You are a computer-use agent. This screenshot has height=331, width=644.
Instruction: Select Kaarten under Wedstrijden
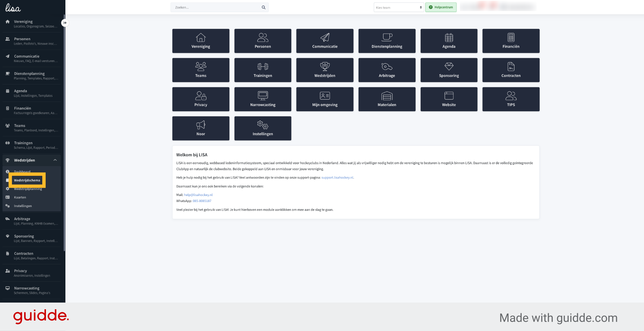pyautogui.click(x=20, y=197)
